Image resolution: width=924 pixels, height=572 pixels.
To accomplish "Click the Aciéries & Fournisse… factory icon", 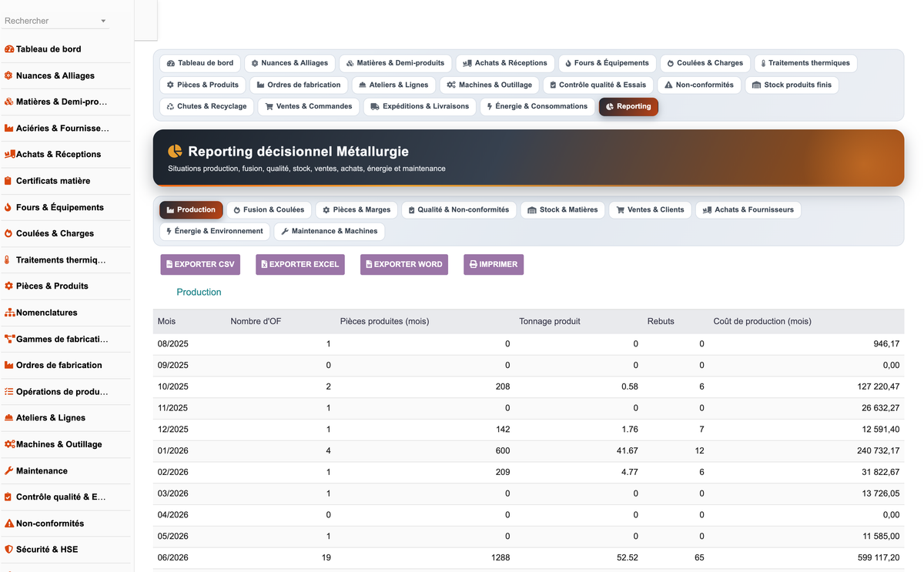I will pyautogui.click(x=9, y=129).
